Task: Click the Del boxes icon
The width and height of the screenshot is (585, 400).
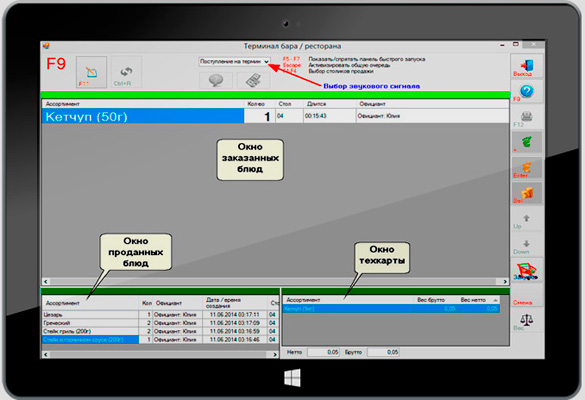Action: click(526, 194)
